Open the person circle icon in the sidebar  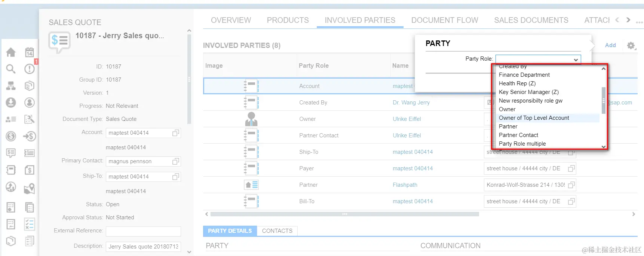pos(30,103)
